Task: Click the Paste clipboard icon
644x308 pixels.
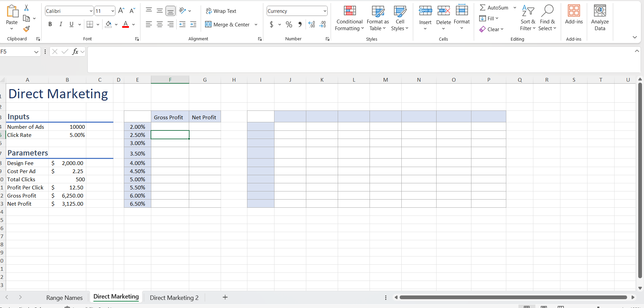Action: tap(12, 11)
